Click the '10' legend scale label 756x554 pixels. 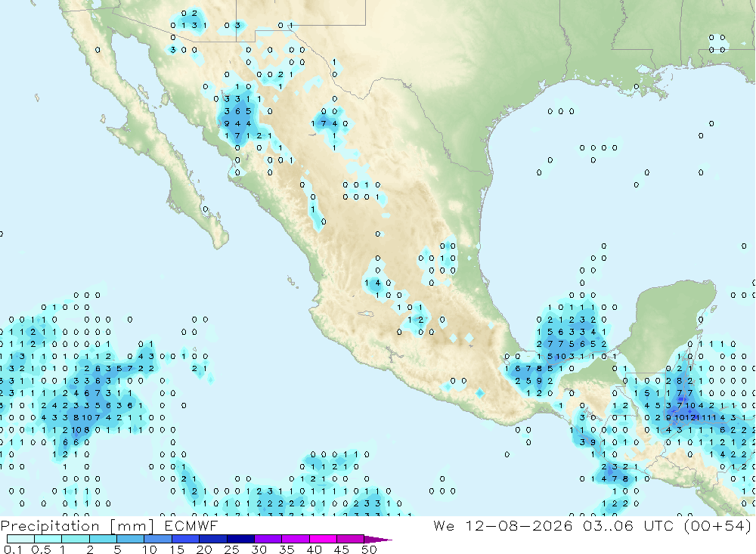coord(150,549)
